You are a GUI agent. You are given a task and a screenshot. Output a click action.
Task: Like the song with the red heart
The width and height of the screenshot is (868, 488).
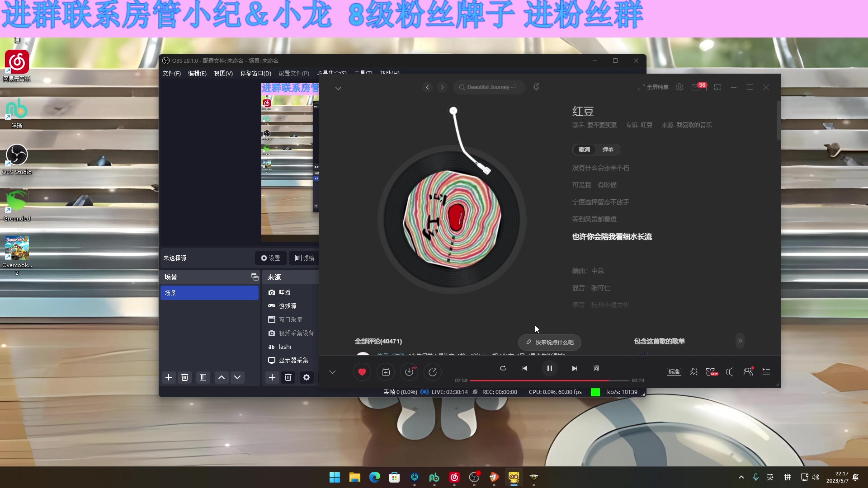(362, 372)
